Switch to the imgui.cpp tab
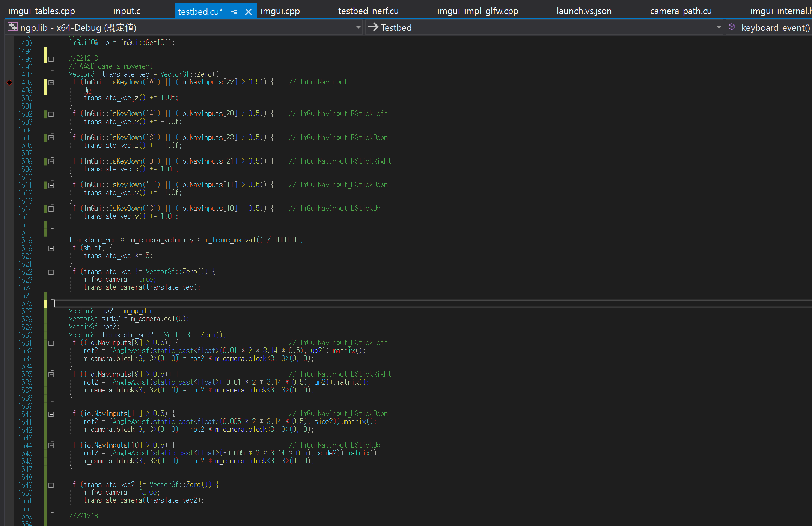 coord(280,11)
